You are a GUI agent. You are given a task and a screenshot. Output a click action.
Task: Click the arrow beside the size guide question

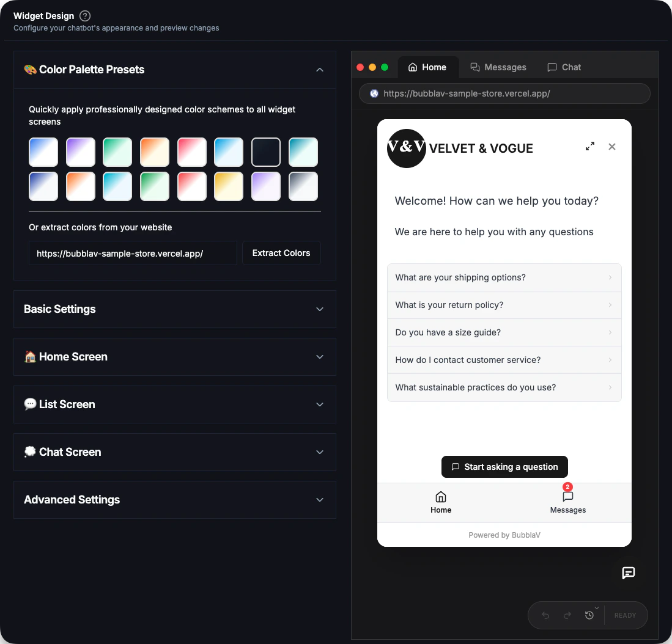tap(610, 332)
